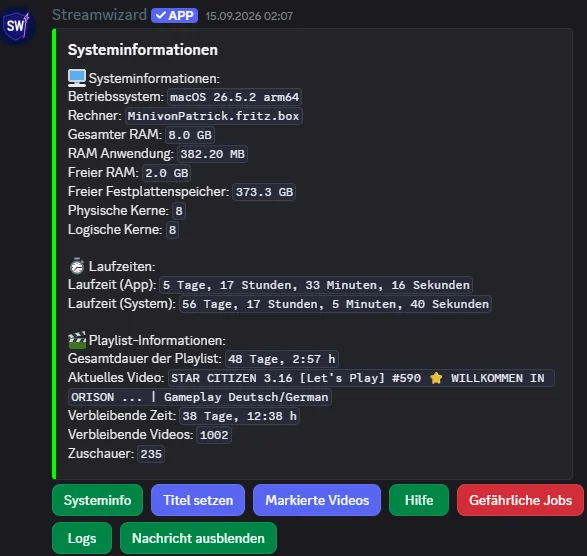
Task: Click the Streamwizard SW avatar icon
Action: point(17,25)
